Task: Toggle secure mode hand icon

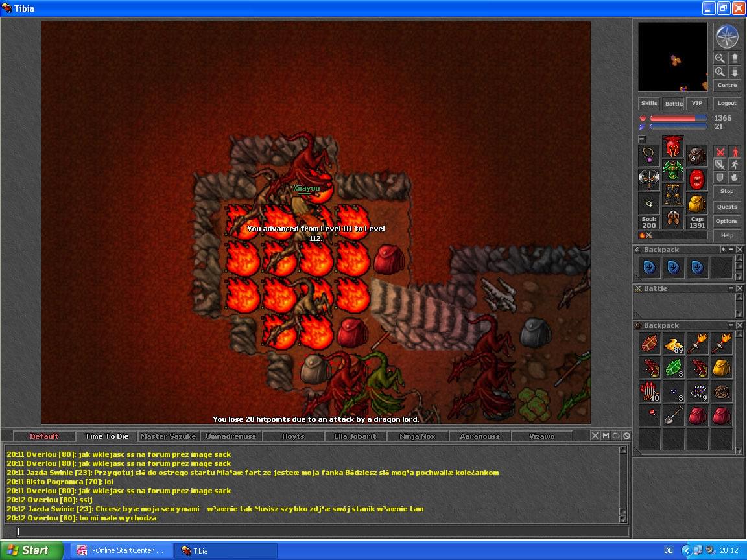Action: tap(735, 178)
